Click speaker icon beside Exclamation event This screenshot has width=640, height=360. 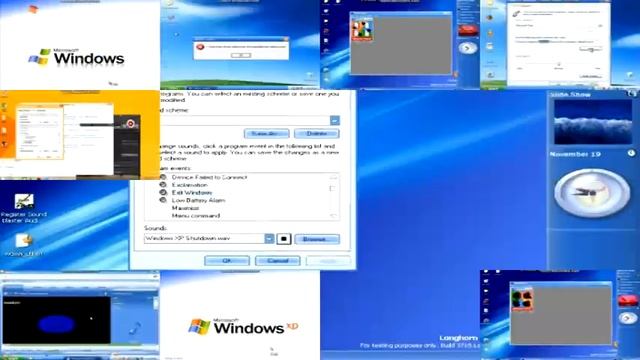point(163,185)
